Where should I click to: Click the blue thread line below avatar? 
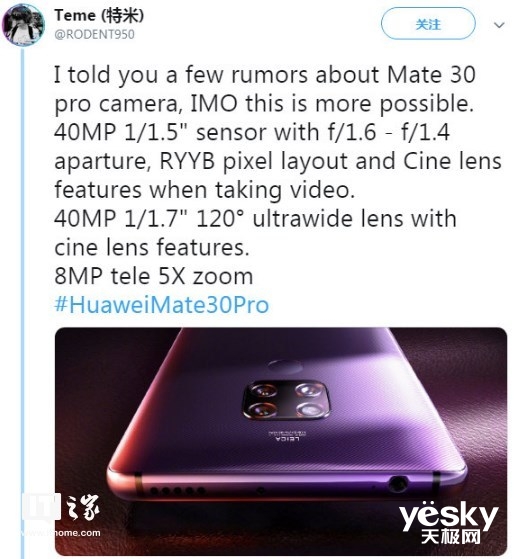(23, 303)
